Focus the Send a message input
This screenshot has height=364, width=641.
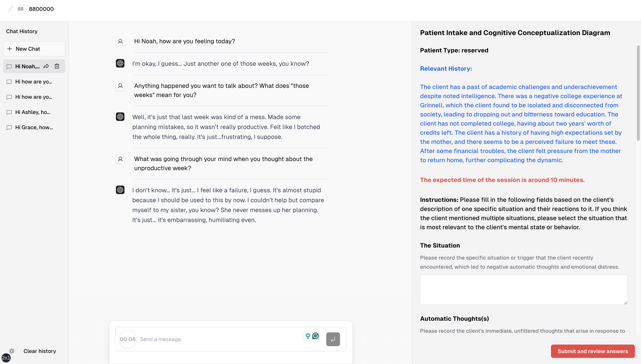[x=220, y=339]
